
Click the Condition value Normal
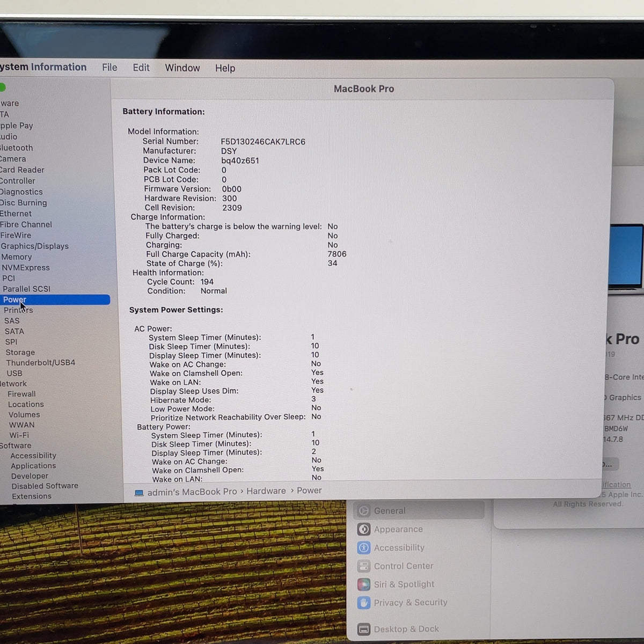214,291
